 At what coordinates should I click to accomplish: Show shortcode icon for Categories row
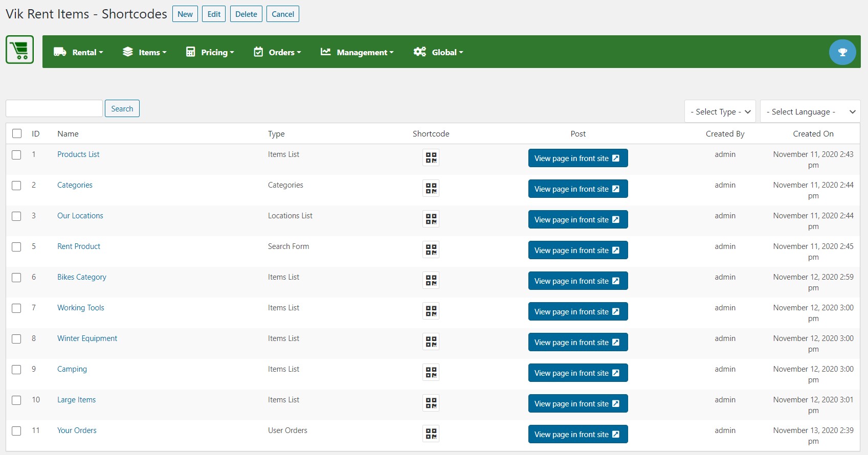431,188
